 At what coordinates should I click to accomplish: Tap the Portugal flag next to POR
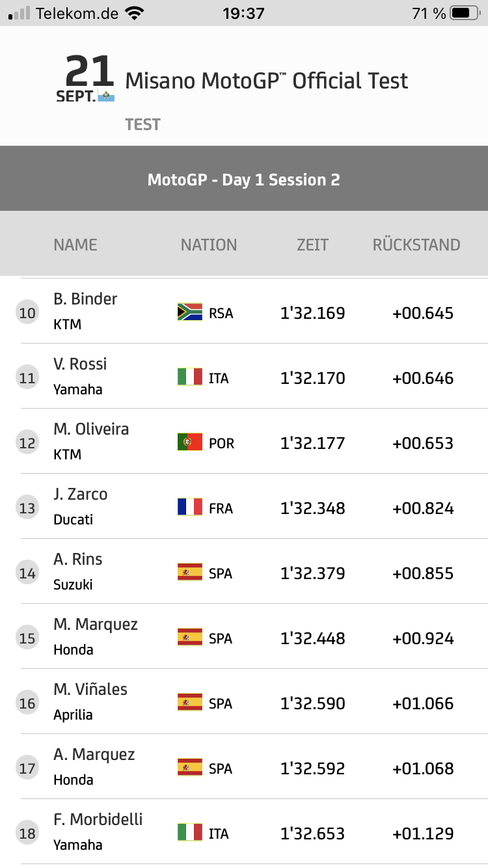click(190, 442)
